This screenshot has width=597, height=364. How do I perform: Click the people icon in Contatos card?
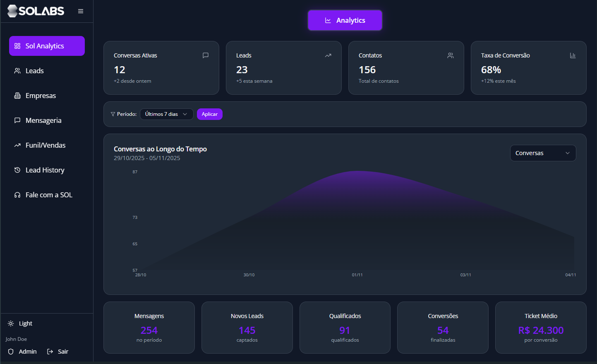[x=451, y=55]
